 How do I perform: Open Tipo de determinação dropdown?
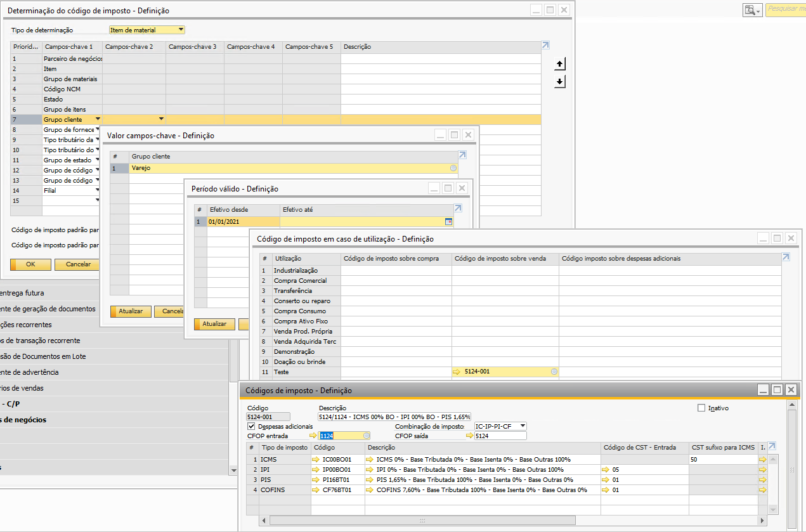click(x=181, y=30)
